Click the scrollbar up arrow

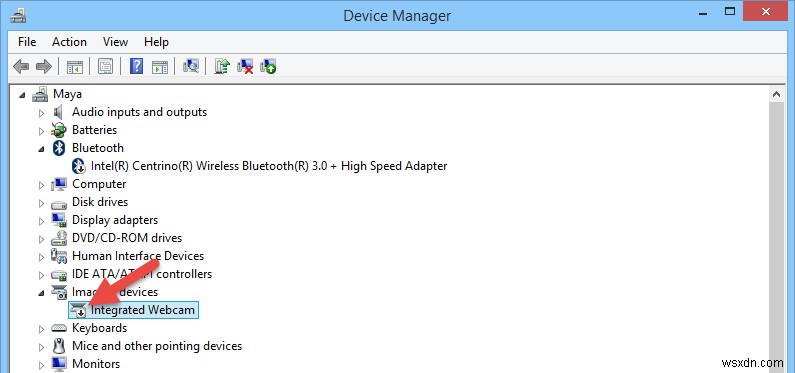776,94
